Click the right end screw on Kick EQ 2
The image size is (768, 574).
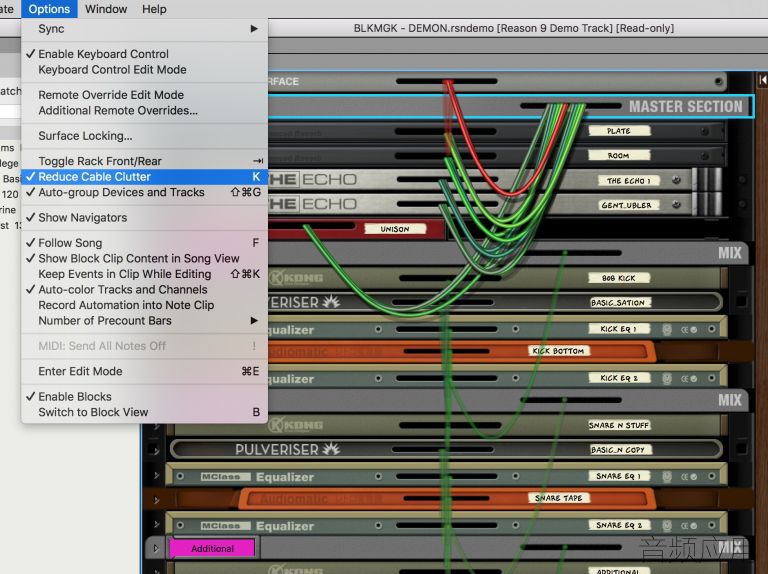712,378
